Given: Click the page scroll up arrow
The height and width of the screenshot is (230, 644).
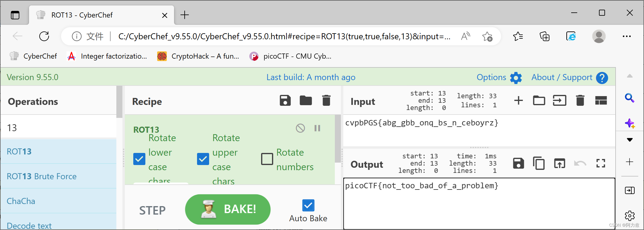Looking at the screenshot, I should point(629,76).
